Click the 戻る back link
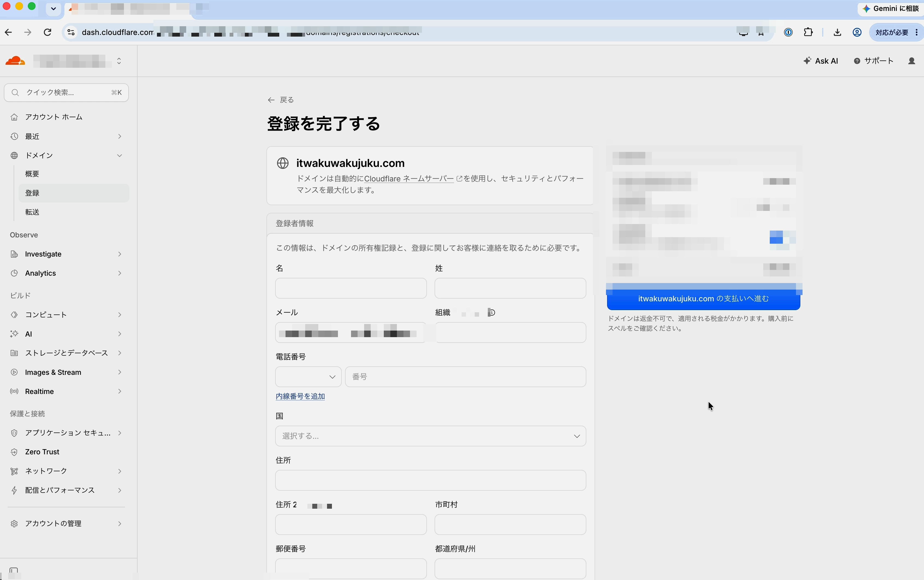The height and width of the screenshot is (580, 924). point(281,100)
